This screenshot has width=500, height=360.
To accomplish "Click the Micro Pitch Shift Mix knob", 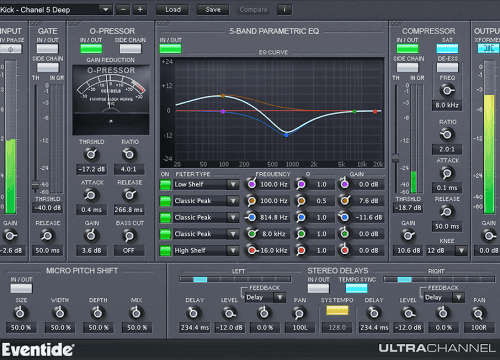I will coord(136,313).
